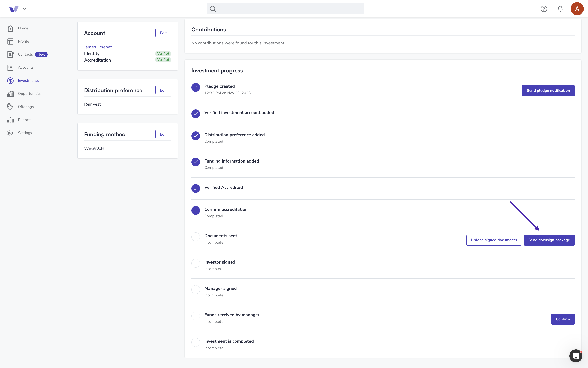Click the Confirm accreditation checkmark
The height and width of the screenshot is (368, 588).
click(196, 211)
